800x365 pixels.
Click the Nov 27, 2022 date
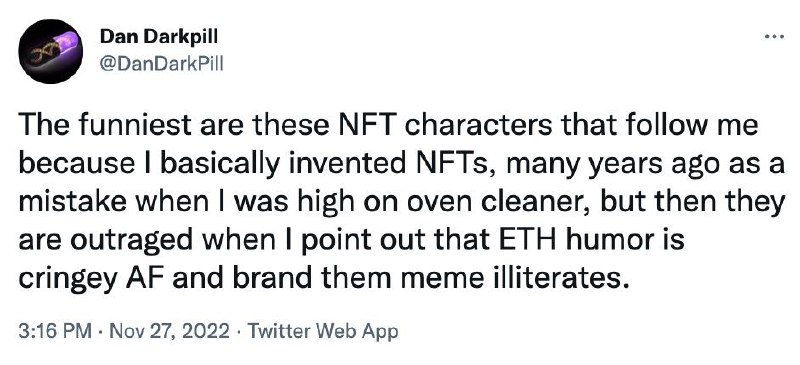[169, 332]
